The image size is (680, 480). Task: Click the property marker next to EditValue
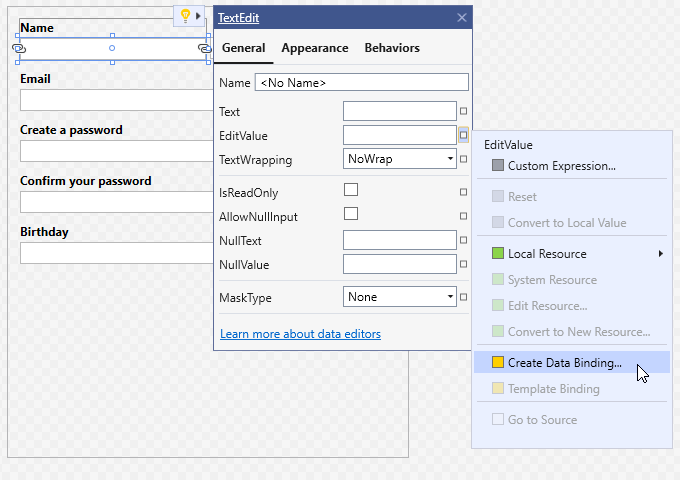click(x=463, y=135)
